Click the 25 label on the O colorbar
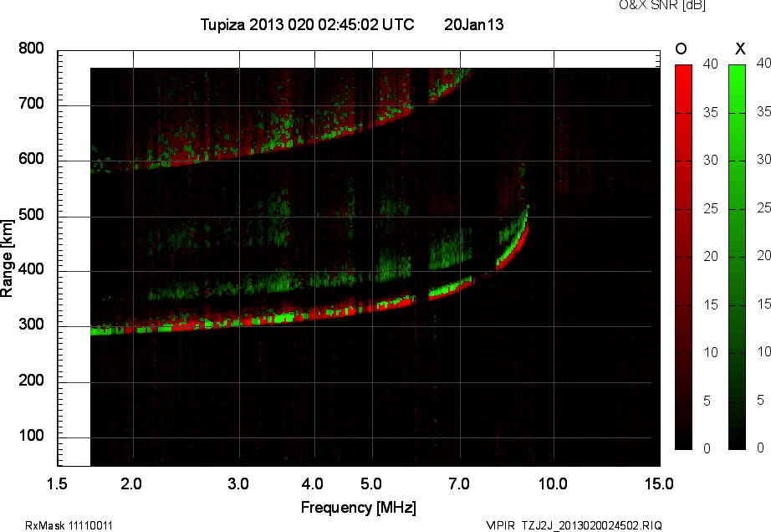Screen dimensions: 771x532 tap(710, 209)
